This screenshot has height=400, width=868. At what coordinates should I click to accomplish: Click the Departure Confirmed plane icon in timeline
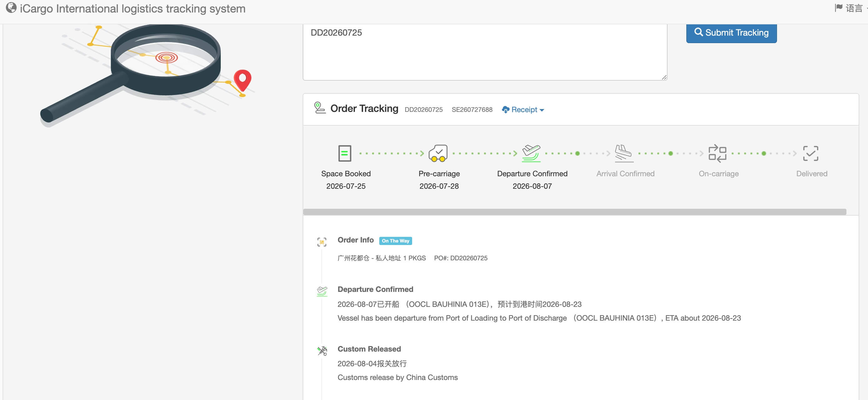(531, 153)
